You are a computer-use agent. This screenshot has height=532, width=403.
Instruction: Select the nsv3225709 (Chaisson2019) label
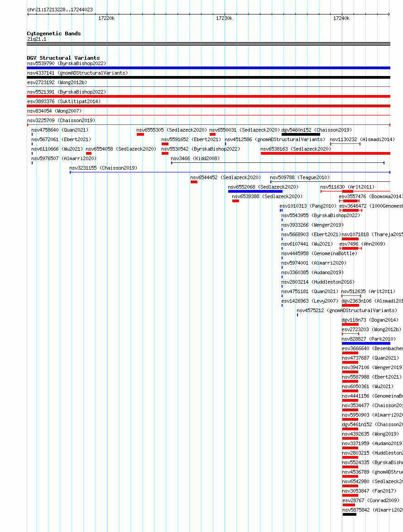61,120
